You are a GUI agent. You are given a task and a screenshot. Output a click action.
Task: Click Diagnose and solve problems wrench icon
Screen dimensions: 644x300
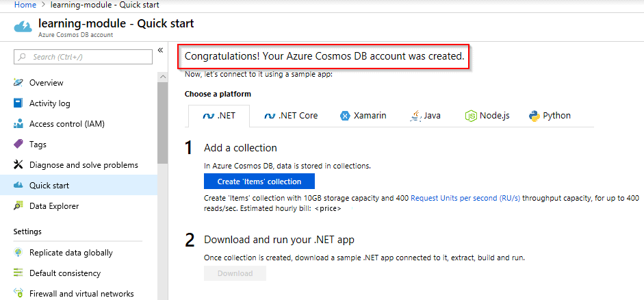point(18,165)
